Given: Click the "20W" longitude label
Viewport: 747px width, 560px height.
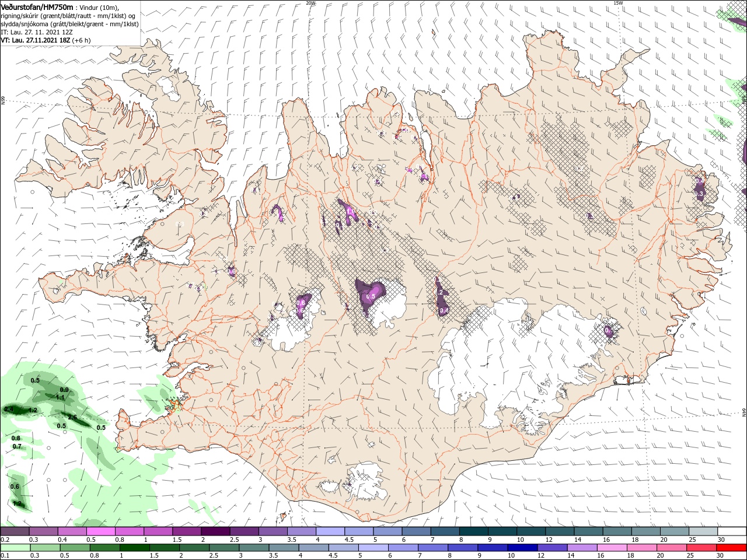Looking at the screenshot, I should [311, 3].
